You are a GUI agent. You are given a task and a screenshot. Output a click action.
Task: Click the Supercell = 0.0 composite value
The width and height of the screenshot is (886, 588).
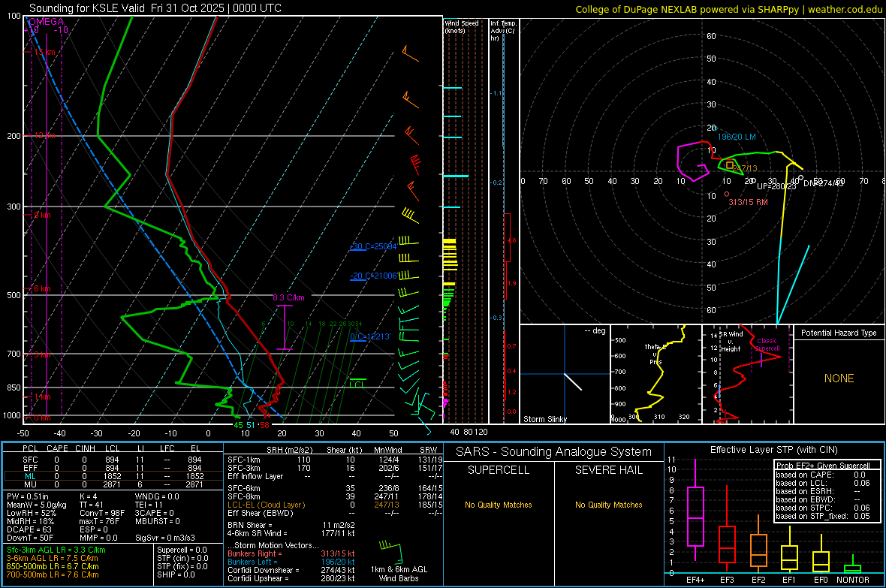coord(182,550)
